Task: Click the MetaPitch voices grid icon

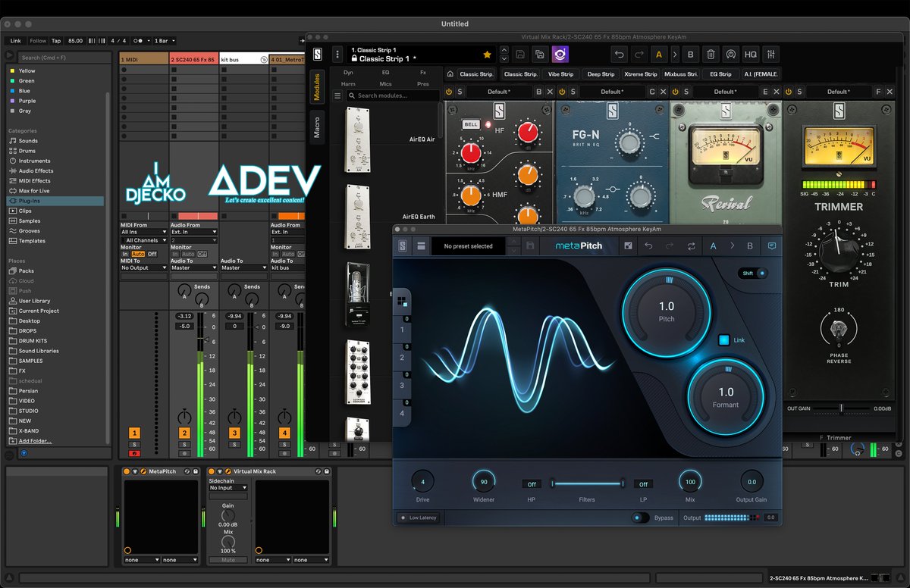Action: [x=402, y=302]
